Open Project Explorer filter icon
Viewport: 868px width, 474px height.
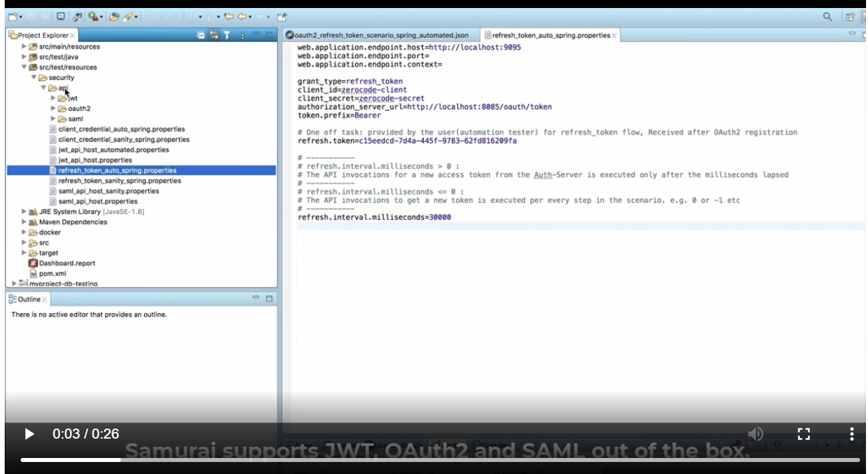227,35
